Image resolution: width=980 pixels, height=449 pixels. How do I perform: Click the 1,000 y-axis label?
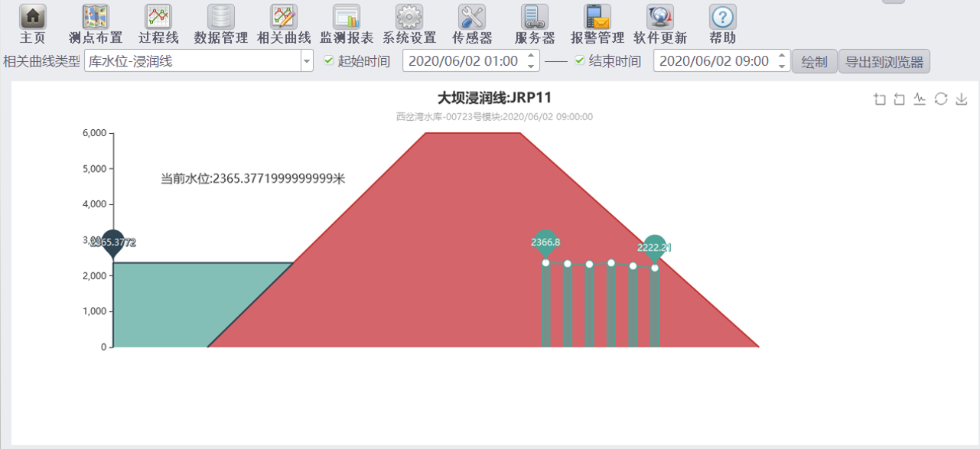tap(94, 311)
